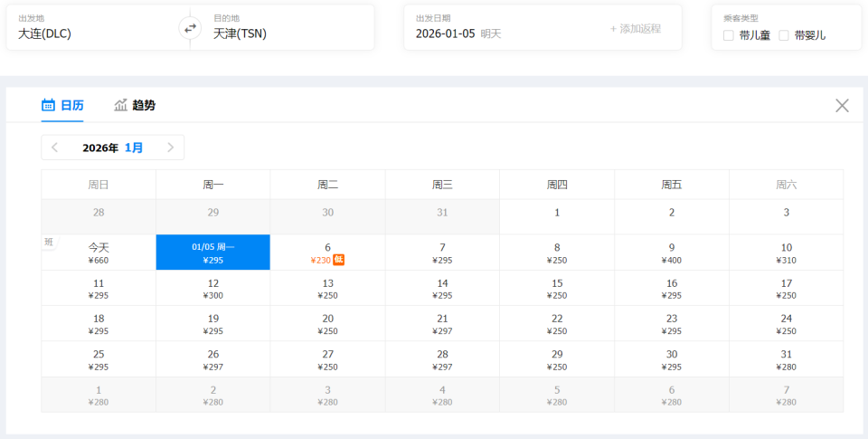This screenshot has width=868, height=439.
Task: Click 添加返程 to add return
Action: click(x=636, y=29)
